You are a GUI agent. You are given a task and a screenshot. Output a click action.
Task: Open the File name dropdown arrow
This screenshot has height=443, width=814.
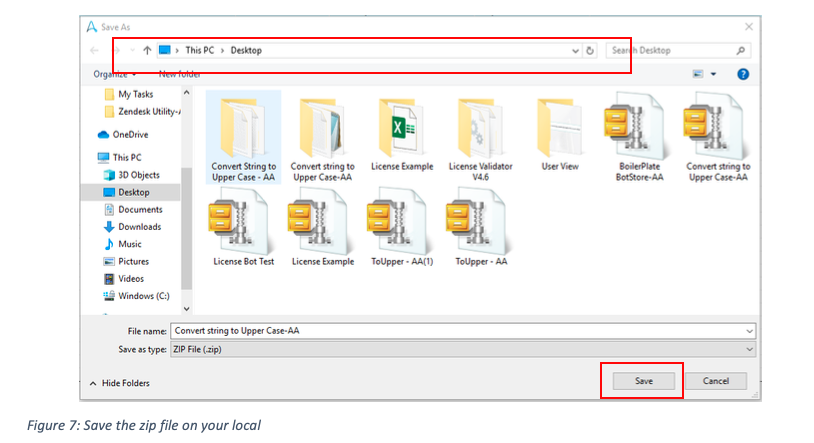tap(749, 331)
